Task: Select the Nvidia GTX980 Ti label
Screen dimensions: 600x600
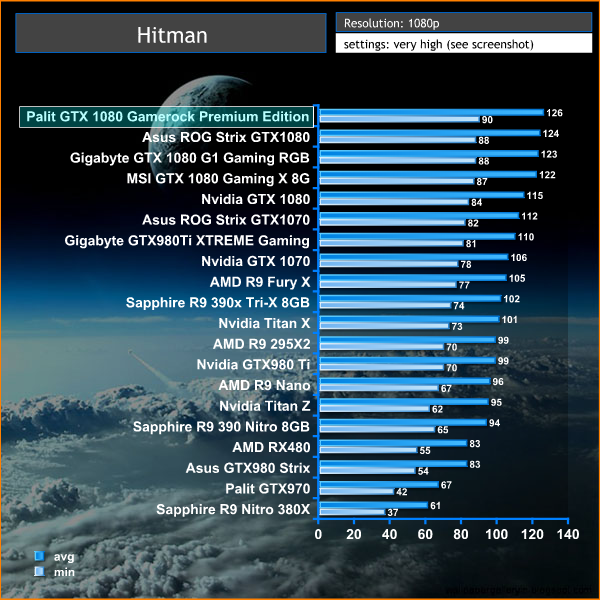Action: pyautogui.click(x=253, y=365)
